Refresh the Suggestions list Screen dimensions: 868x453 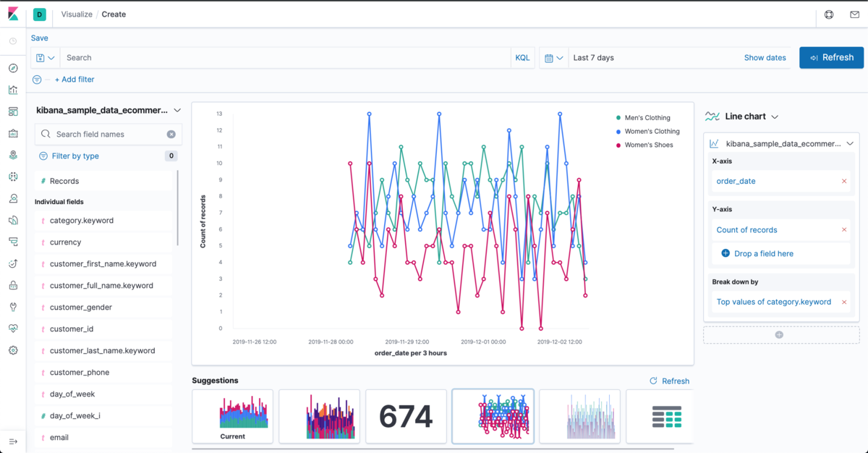(670, 381)
